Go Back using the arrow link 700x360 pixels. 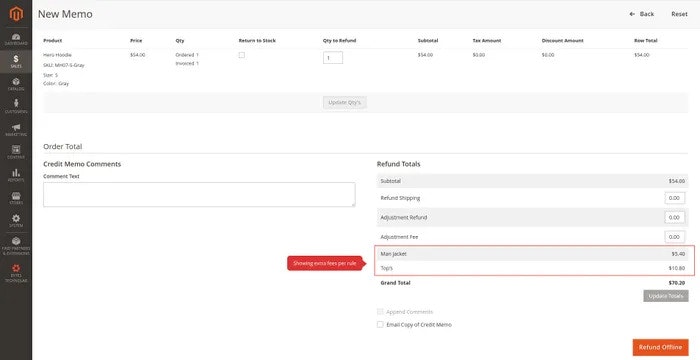(642, 14)
